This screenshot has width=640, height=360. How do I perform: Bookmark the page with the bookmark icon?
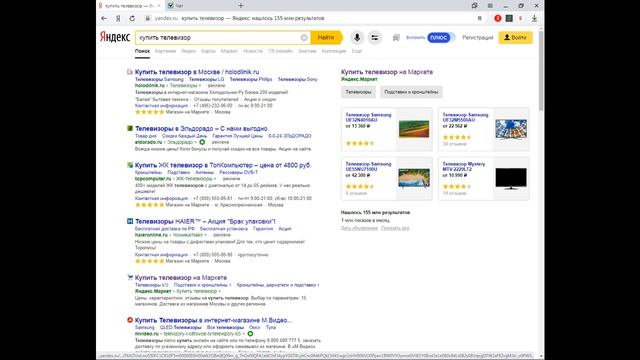coord(480,18)
